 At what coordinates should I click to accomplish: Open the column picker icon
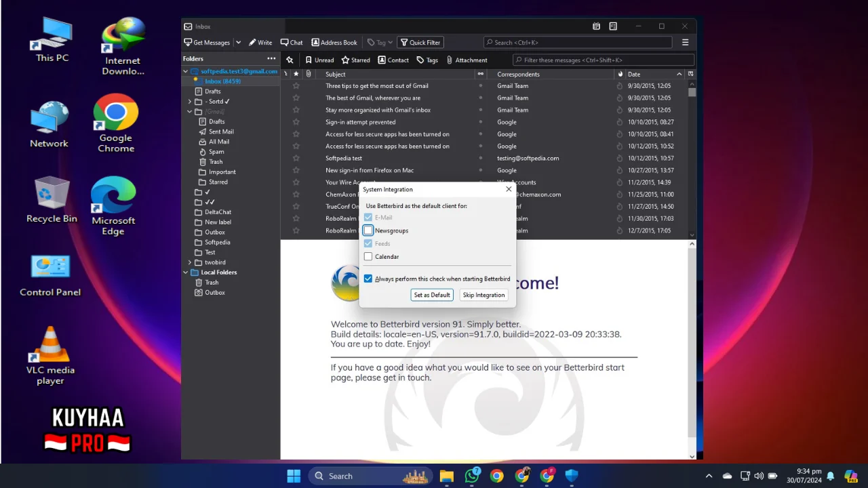(691, 74)
